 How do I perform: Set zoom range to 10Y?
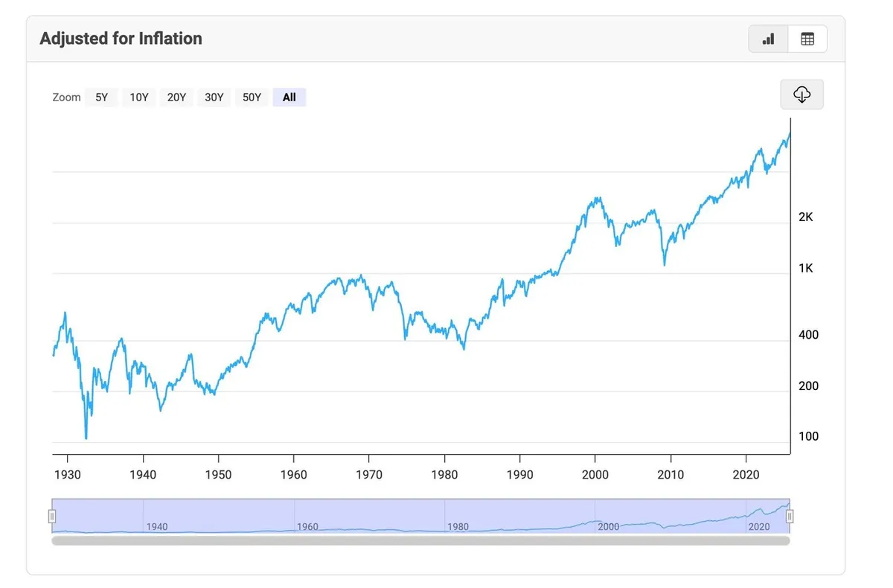pyautogui.click(x=139, y=98)
